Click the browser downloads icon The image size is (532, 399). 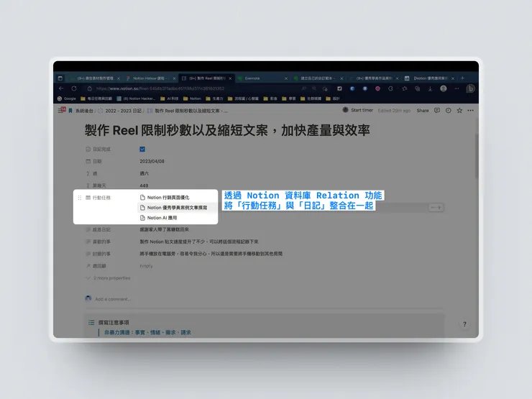coord(430,88)
